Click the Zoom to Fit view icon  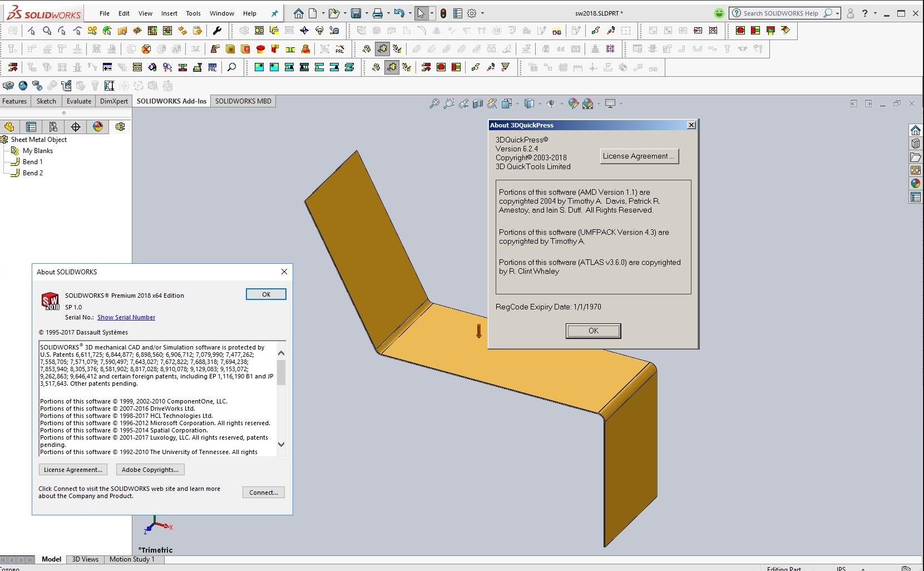point(434,104)
